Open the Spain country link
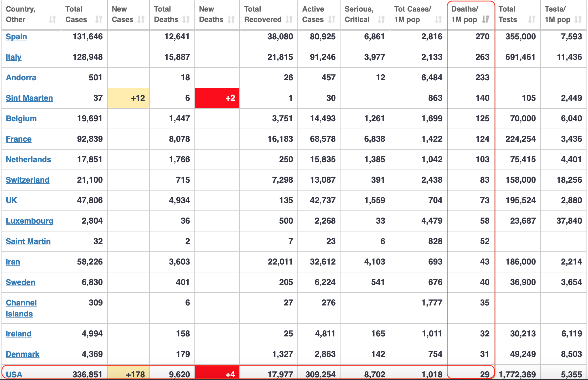This screenshot has width=588, height=380. click(x=16, y=37)
